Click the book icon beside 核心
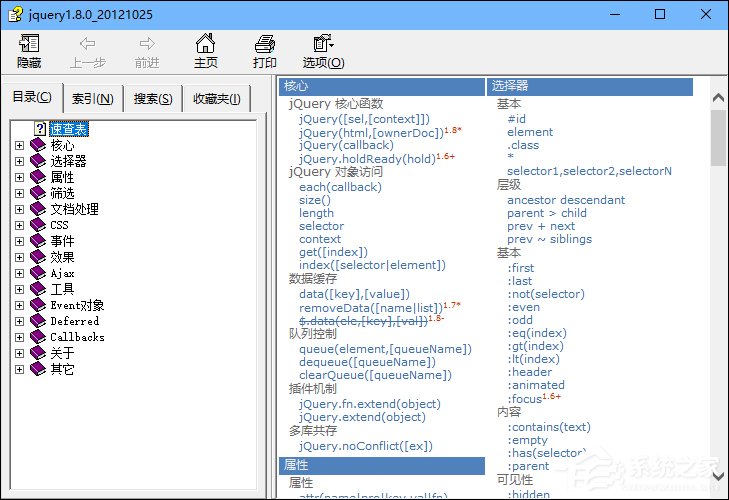Screen dimensions: 729x500 tap(38, 145)
